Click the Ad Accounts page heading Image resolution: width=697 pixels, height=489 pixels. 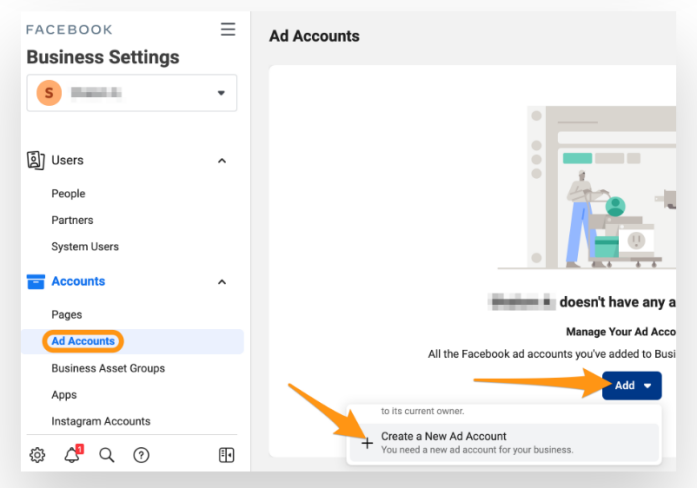click(x=314, y=36)
